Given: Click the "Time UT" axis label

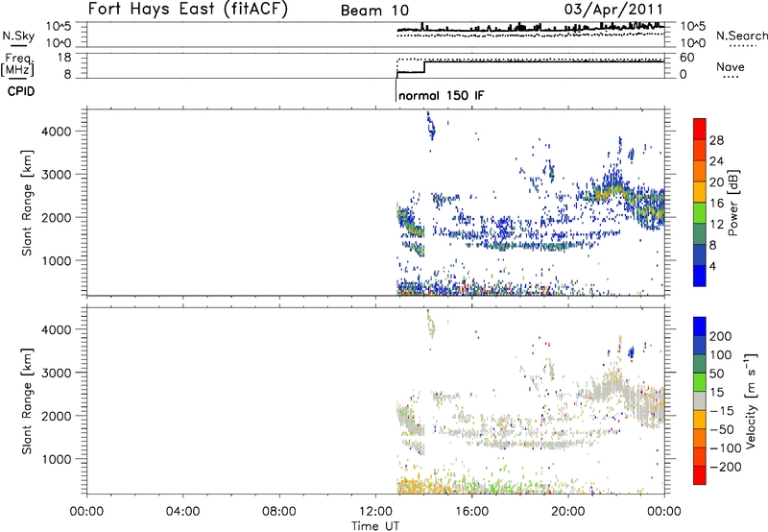Looking at the screenshot, I should coord(375,525).
